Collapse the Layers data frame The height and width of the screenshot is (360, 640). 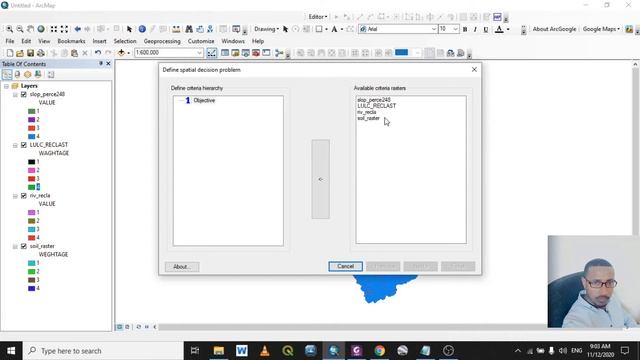[6, 86]
